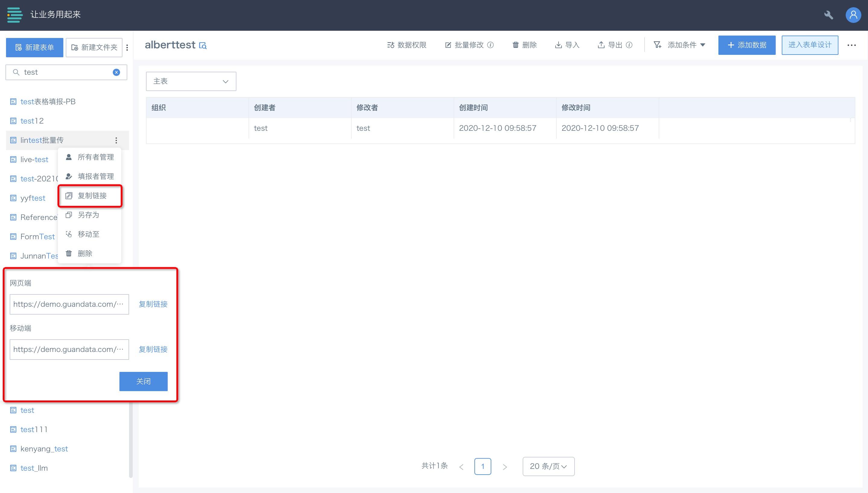Open test12 form in sidebar

[x=32, y=121]
